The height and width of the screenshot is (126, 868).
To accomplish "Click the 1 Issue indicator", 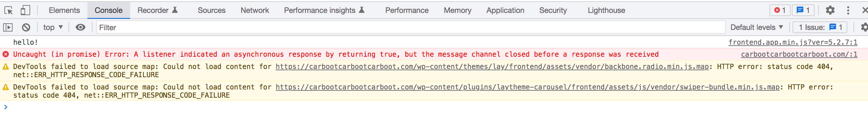I will click(821, 27).
